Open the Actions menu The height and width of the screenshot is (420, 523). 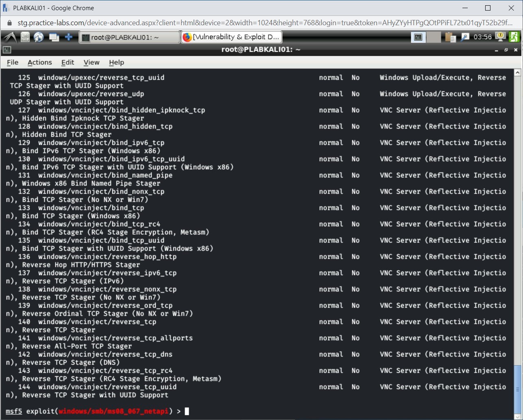tap(39, 62)
